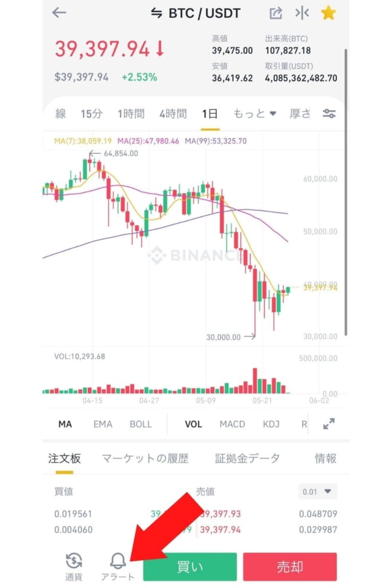Switch to マーケットの履歴 tab

145,458
